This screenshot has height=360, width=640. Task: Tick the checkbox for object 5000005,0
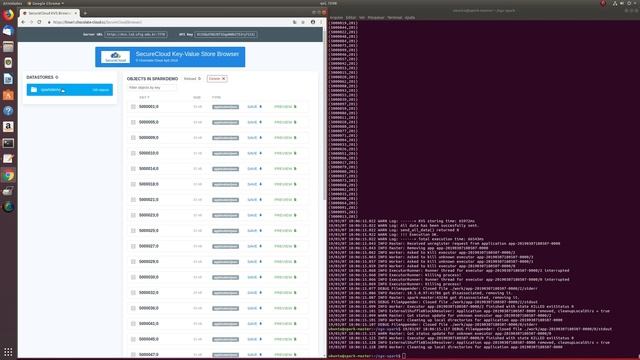[133, 122]
